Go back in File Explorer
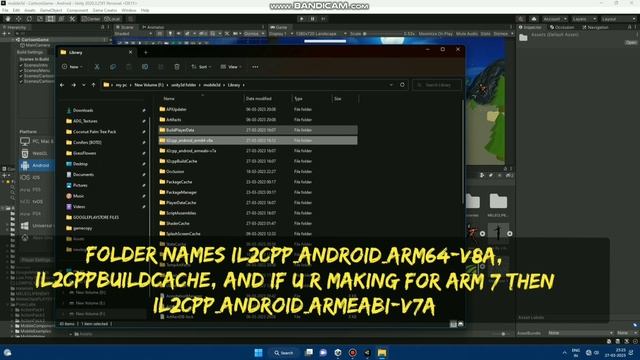Viewport: 640px width, 360px height. pos(62,85)
